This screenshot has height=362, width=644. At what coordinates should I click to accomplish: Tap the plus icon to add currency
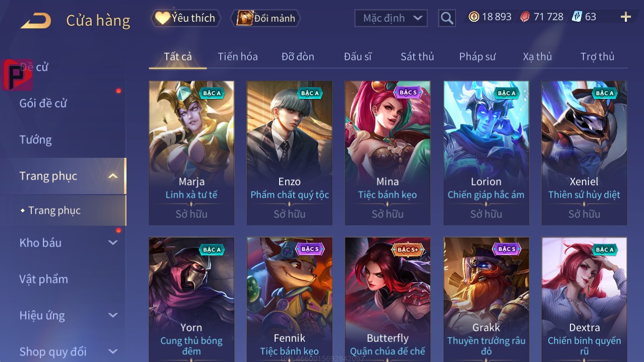click(x=626, y=17)
